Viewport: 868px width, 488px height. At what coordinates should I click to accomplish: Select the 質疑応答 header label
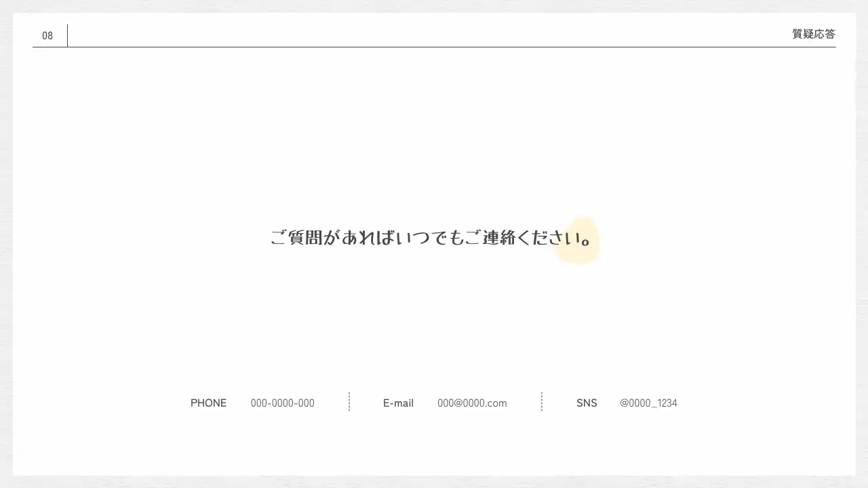(x=813, y=34)
